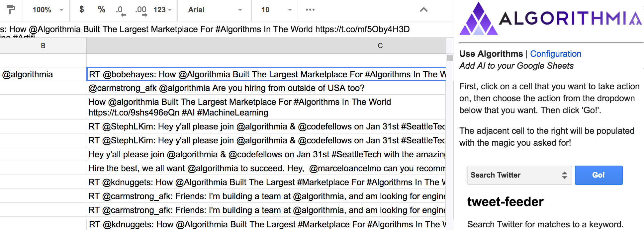Viewport: 644px width, 230px height.
Task: Format as currency with dollar icon
Action: point(81,10)
